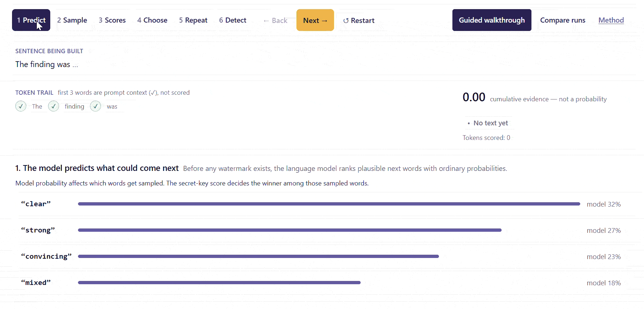The width and height of the screenshot is (644, 309).
Task: Click the "mixed" candidate word
Action: pyautogui.click(x=36, y=283)
